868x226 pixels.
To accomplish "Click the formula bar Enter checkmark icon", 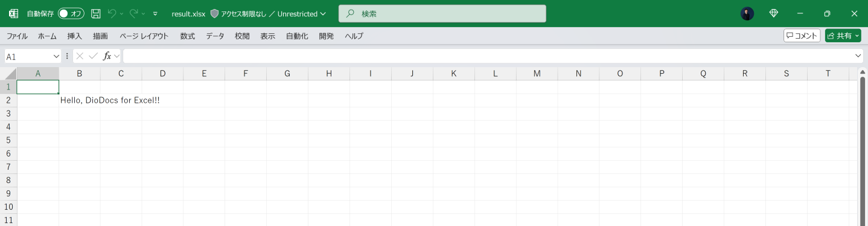I will click(93, 56).
